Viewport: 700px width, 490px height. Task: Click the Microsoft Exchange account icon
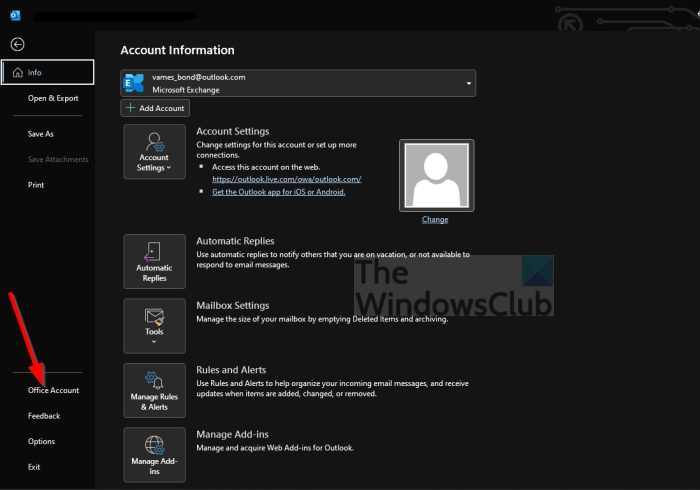coord(135,83)
